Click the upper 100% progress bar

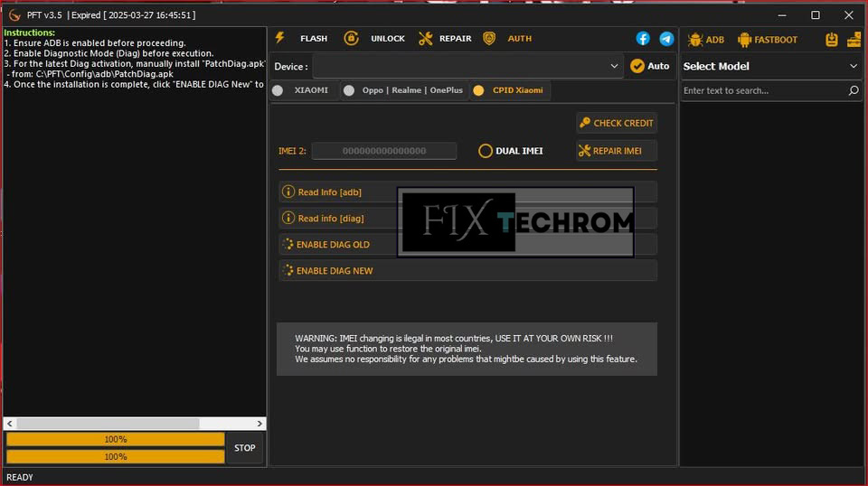coord(115,439)
